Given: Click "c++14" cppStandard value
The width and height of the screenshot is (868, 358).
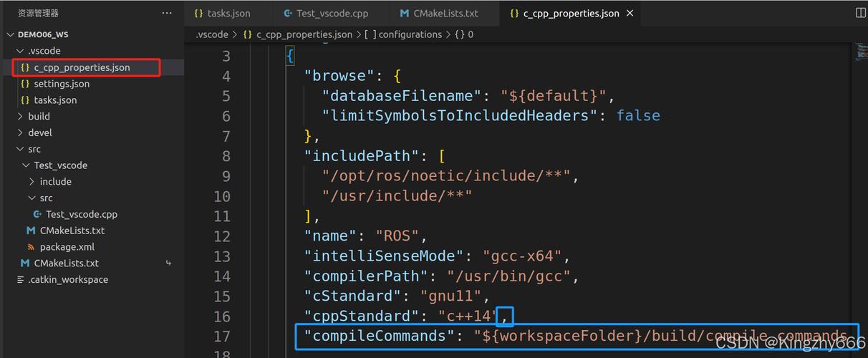Looking at the screenshot, I should (x=468, y=316).
